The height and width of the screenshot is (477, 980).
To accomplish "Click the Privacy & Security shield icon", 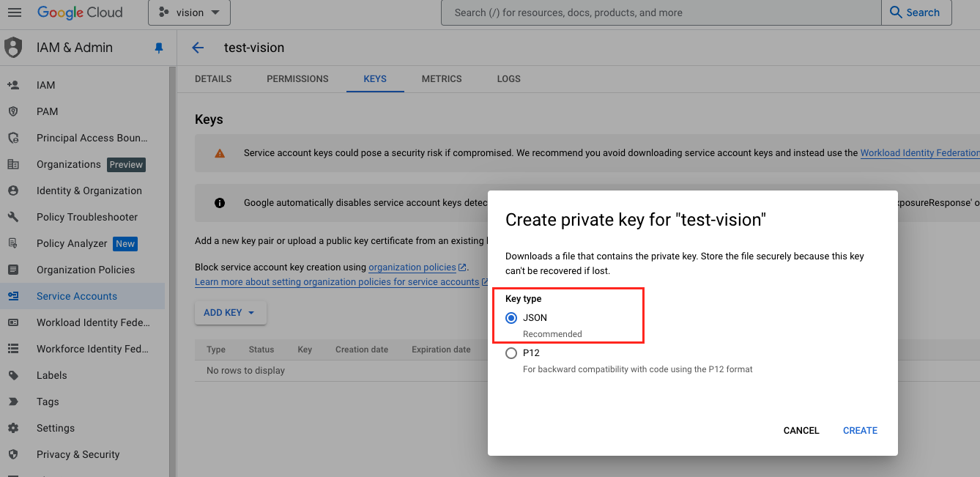I will point(13,454).
